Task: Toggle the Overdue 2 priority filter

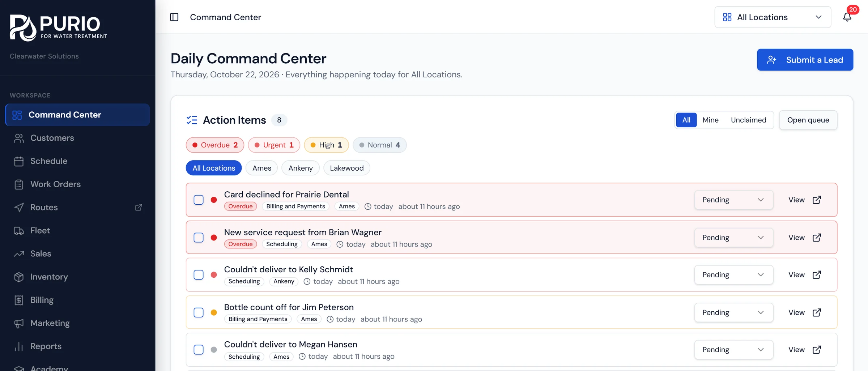Action: 215,145
